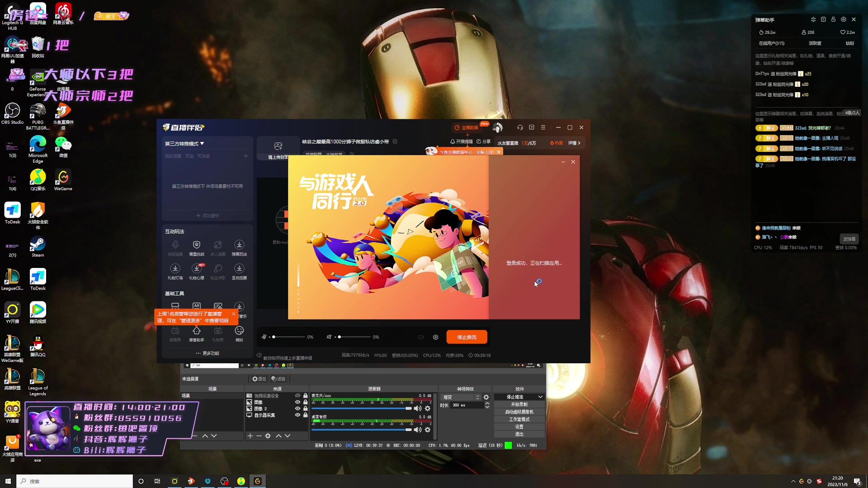Switch to 在线用户(315) tab in 弹幕助手
The image size is (868, 488).
772,43
